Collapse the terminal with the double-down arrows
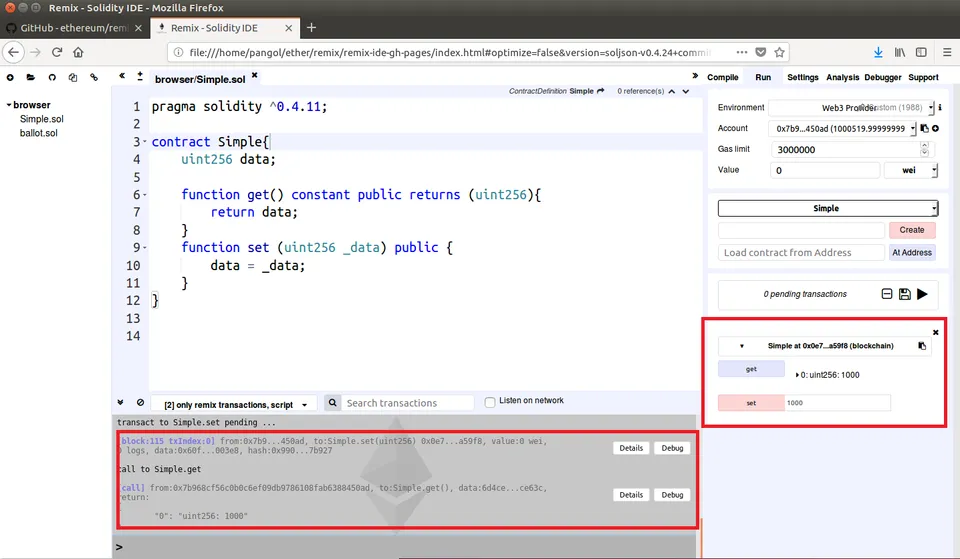960x559 pixels. [x=121, y=402]
